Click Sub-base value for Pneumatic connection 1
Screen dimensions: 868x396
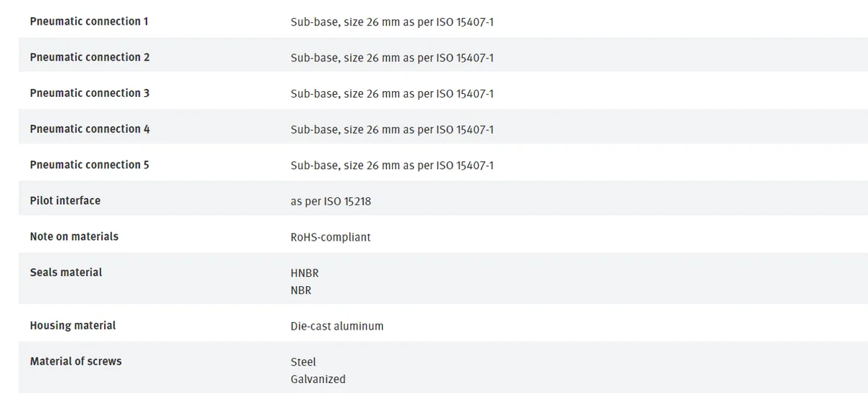tap(392, 22)
